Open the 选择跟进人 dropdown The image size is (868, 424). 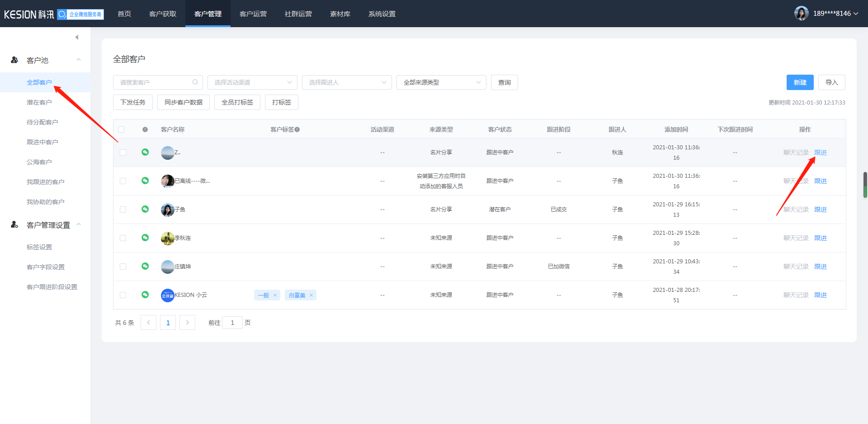click(x=347, y=82)
